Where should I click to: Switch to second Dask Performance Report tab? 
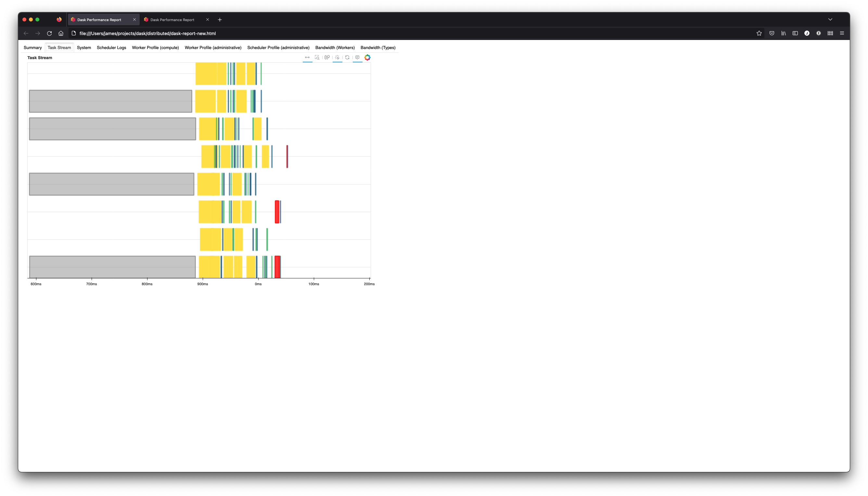click(172, 20)
